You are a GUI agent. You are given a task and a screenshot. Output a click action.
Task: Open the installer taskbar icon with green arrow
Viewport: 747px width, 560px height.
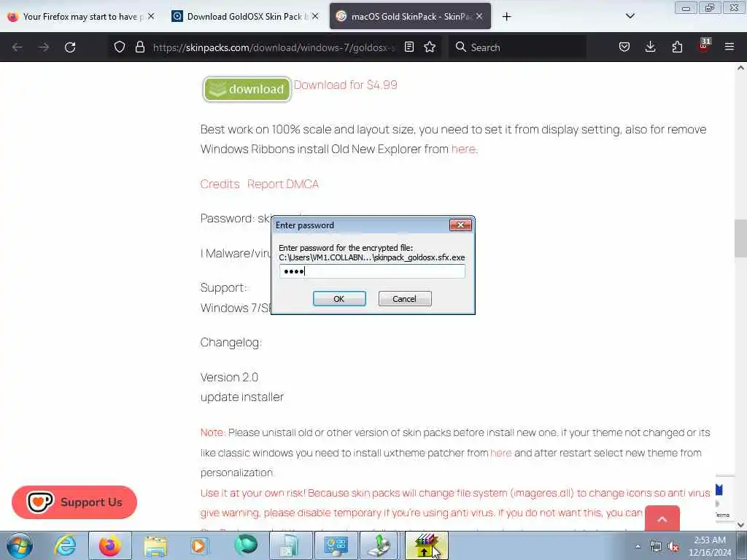pyautogui.click(x=381, y=545)
